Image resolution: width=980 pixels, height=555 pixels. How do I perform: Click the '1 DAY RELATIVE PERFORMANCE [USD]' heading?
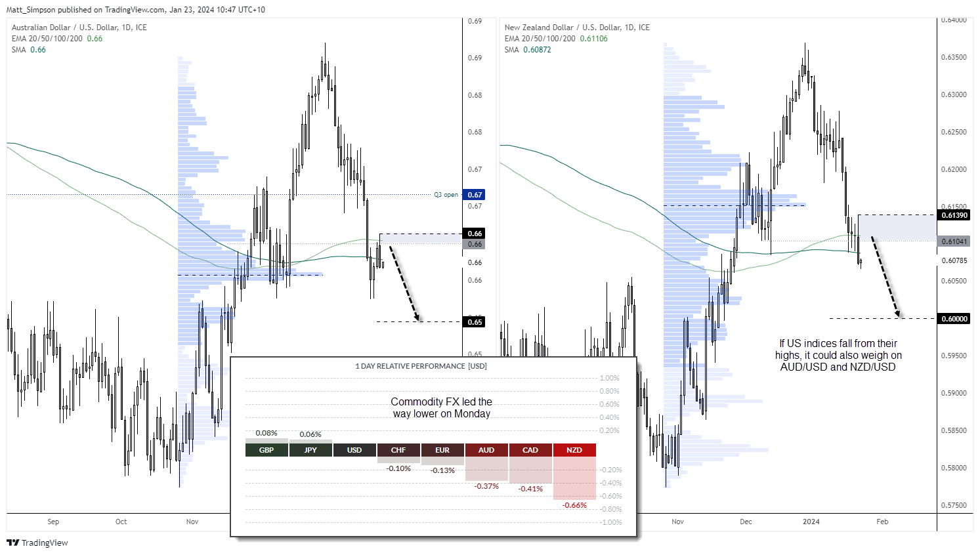pos(421,366)
